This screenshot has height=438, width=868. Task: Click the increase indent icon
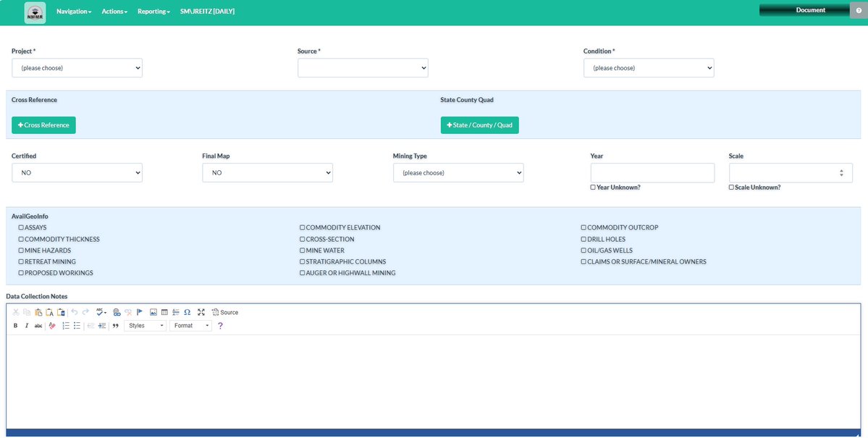coord(102,326)
